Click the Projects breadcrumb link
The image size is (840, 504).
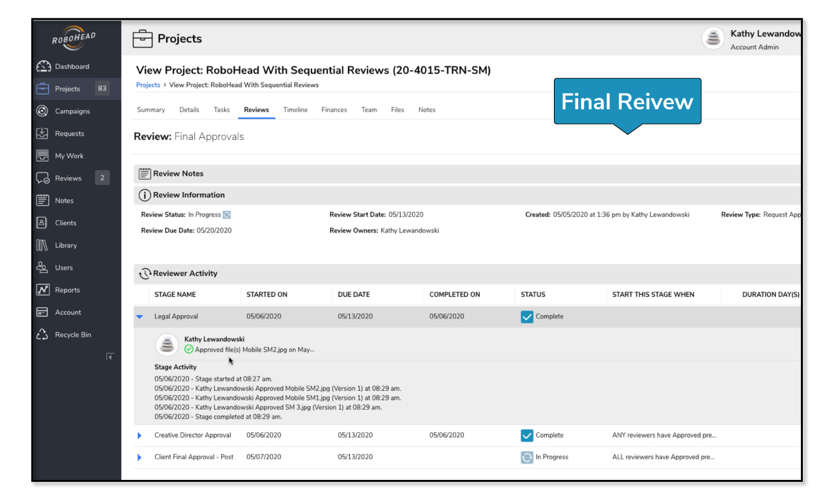pyautogui.click(x=148, y=85)
